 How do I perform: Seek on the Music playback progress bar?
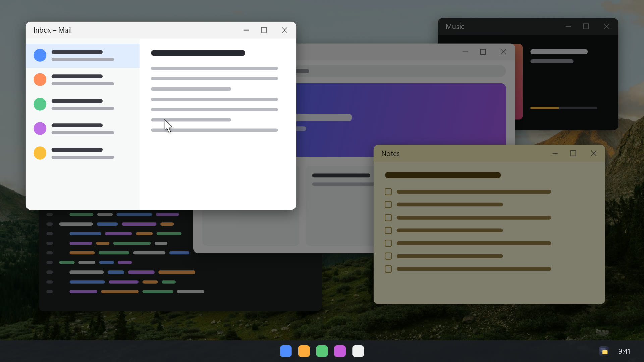(564, 108)
